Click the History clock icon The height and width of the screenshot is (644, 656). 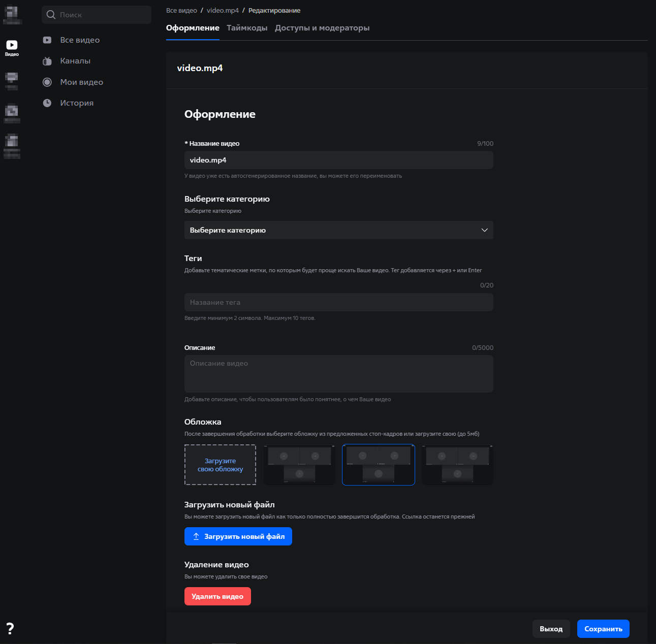[47, 103]
